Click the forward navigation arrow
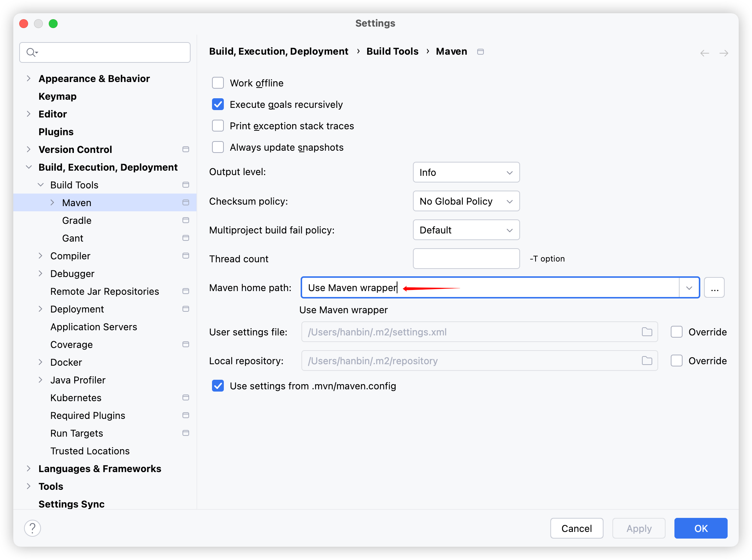Screen dimensions: 752x560 pos(724,53)
